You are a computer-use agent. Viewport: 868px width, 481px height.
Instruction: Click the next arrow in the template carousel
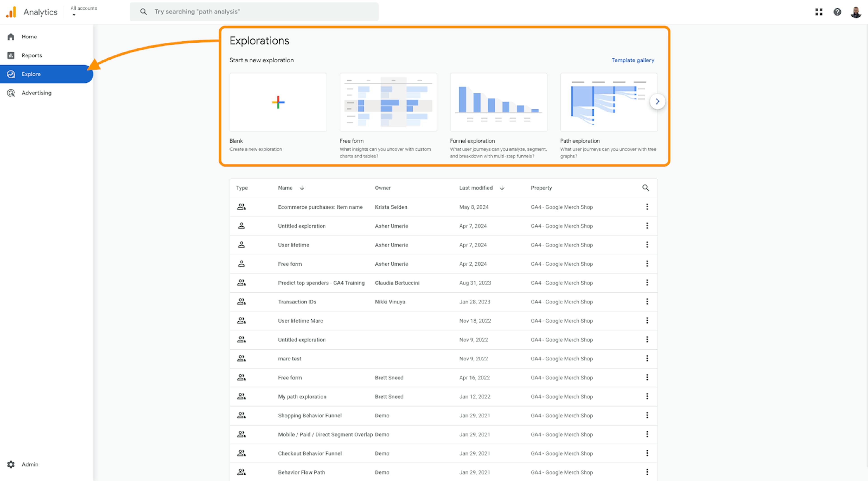[657, 101]
